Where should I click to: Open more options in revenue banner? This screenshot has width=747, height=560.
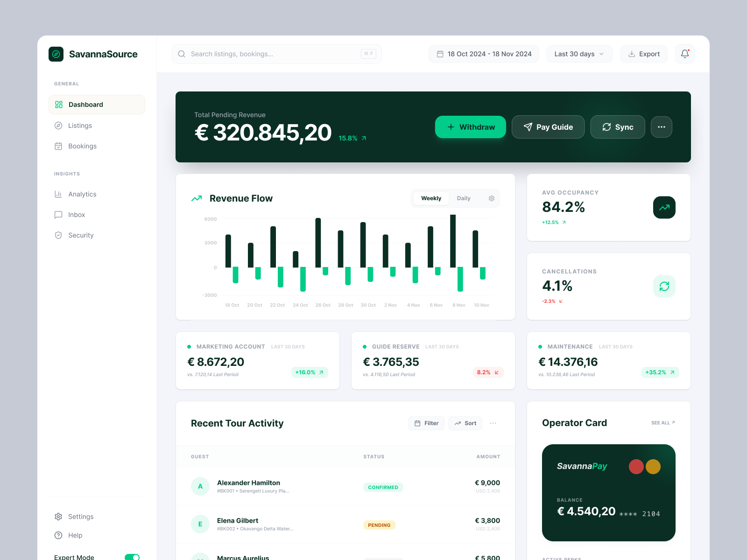662,127
